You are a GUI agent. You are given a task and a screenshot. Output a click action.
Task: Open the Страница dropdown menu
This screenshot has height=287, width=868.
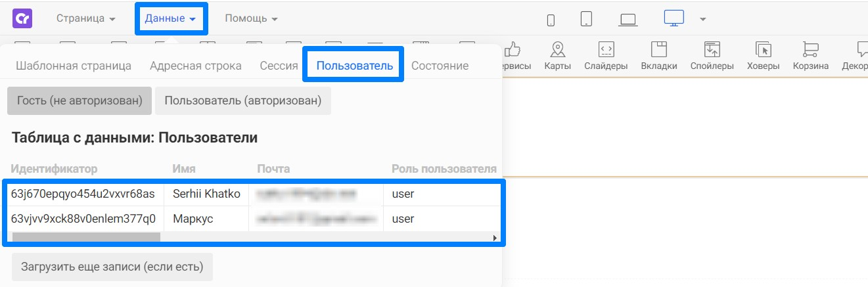click(x=86, y=18)
